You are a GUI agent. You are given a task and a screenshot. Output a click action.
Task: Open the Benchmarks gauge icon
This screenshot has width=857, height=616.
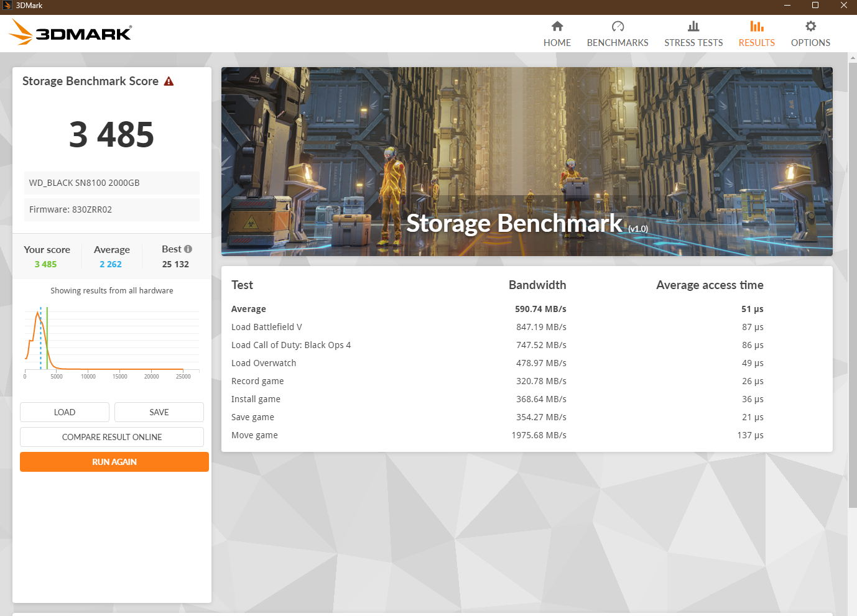click(618, 26)
